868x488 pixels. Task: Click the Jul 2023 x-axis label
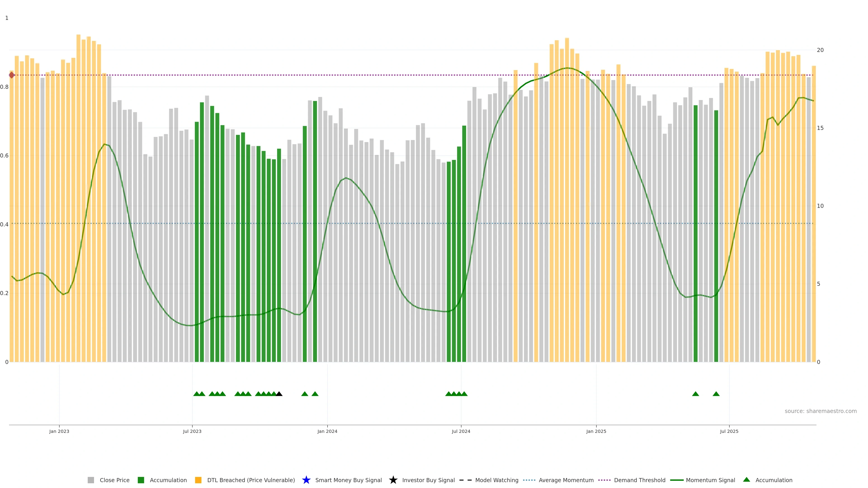192,431
